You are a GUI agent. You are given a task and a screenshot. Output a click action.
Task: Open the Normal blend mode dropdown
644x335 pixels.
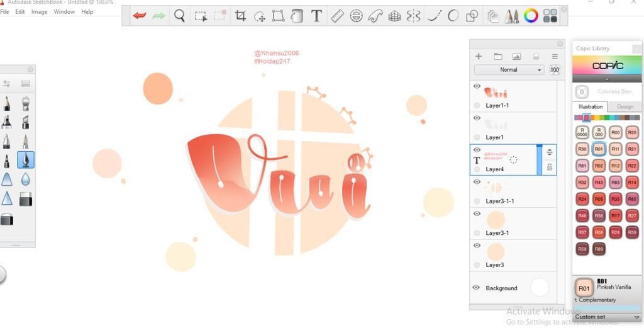pos(509,70)
